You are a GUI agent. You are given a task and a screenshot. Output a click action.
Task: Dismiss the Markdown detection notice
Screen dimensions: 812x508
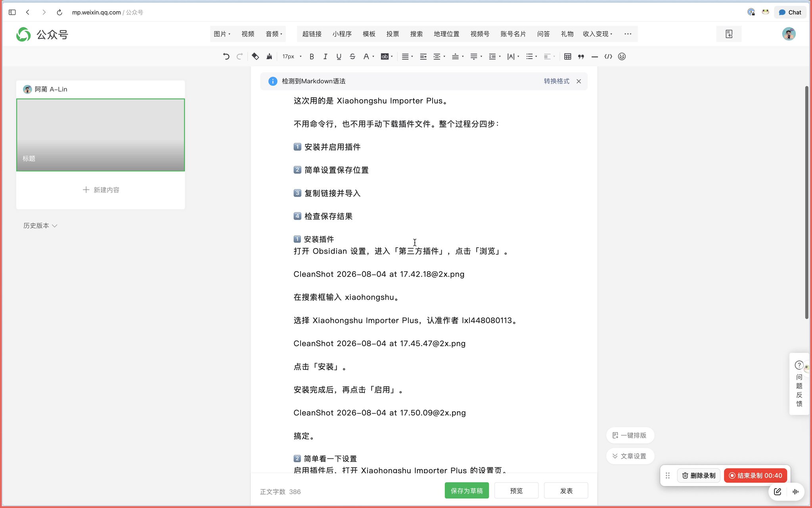point(578,81)
